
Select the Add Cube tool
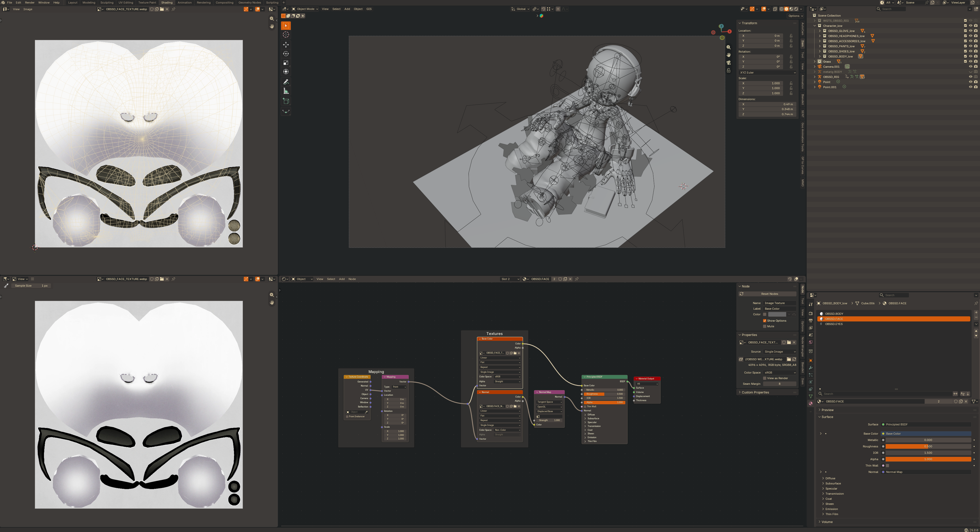coord(286,101)
